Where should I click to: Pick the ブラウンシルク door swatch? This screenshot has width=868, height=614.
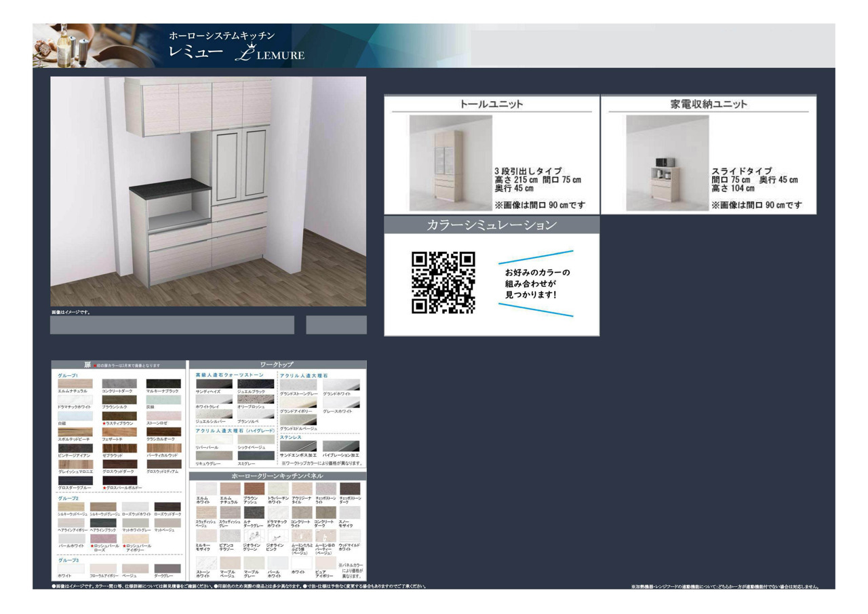119,400
